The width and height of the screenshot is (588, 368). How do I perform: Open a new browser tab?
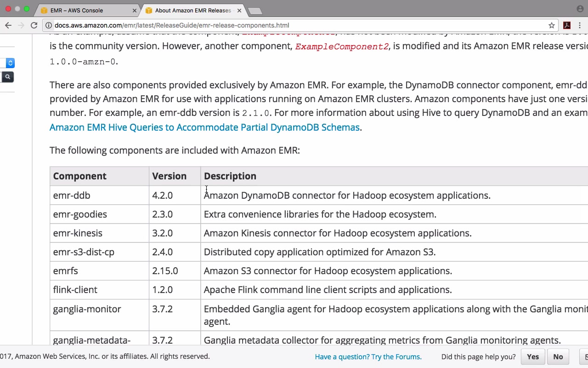tap(254, 11)
